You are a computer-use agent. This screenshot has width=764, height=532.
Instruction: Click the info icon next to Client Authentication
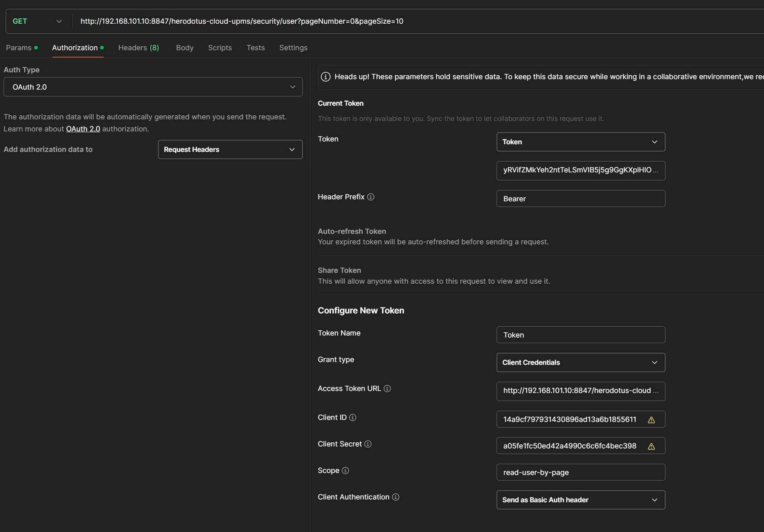[396, 497]
